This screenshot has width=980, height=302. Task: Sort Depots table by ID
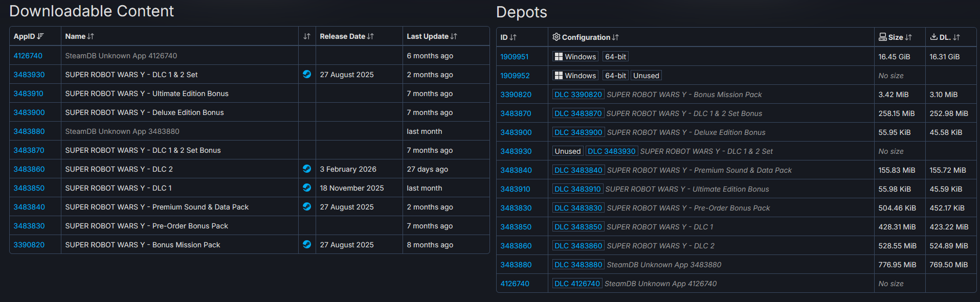[522, 37]
